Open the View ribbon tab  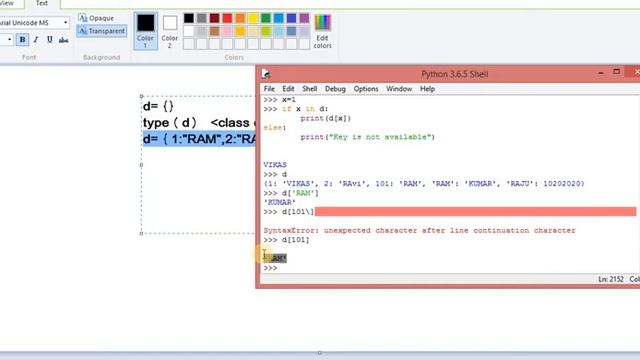(7, 3)
